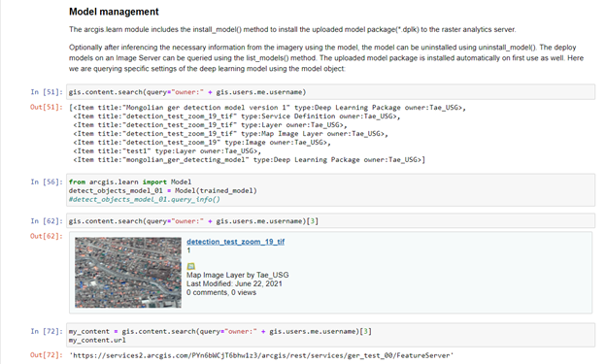This screenshot has height=364, width=606.
Task: Click the In [72]: prompt label
Action: [x=47, y=331]
